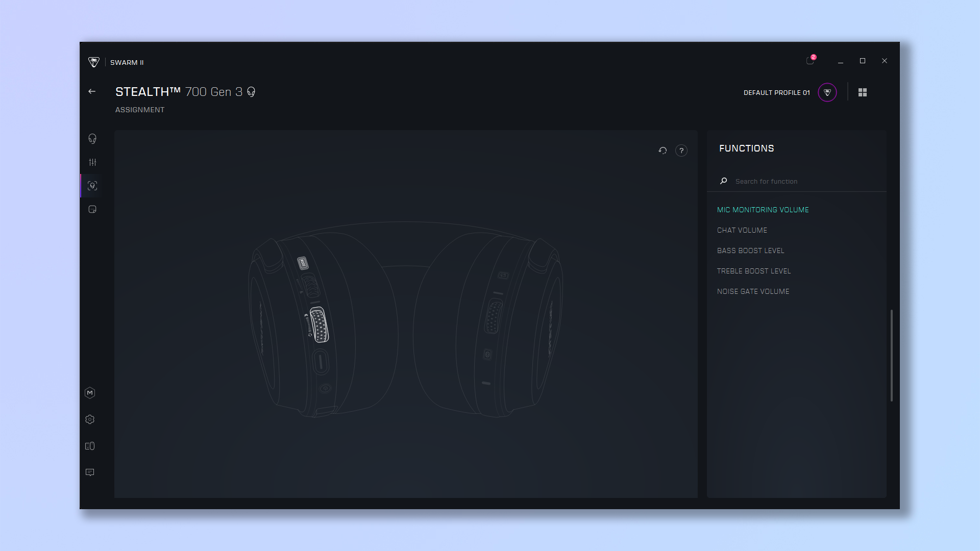
Task: Select Noise Gate Volume function
Action: pos(753,291)
